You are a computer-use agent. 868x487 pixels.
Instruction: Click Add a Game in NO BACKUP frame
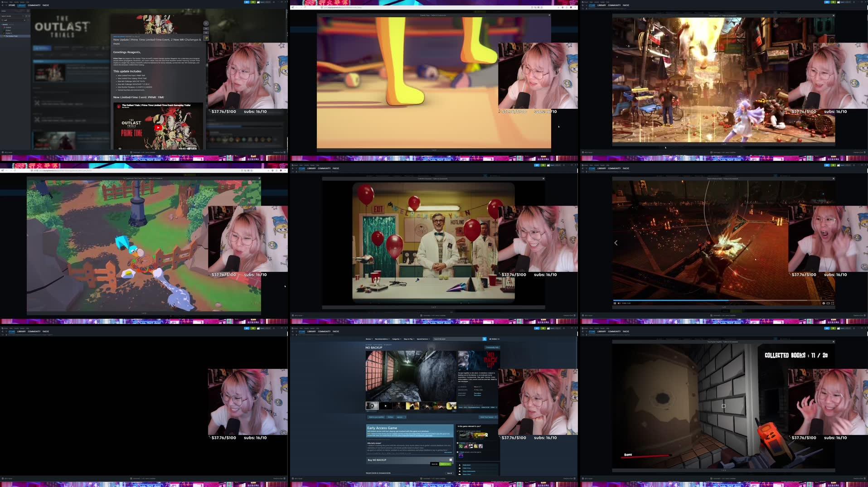(297, 478)
